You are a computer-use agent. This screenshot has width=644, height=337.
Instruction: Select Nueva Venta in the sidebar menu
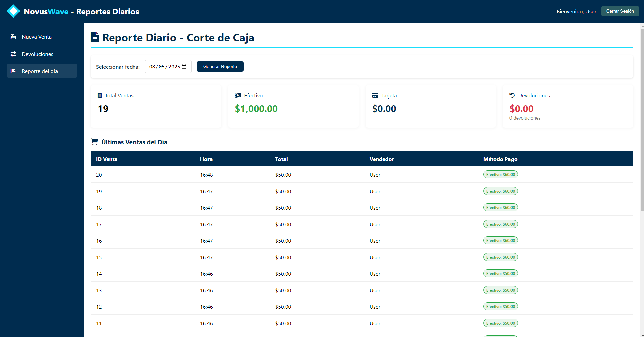click(36, 36)
